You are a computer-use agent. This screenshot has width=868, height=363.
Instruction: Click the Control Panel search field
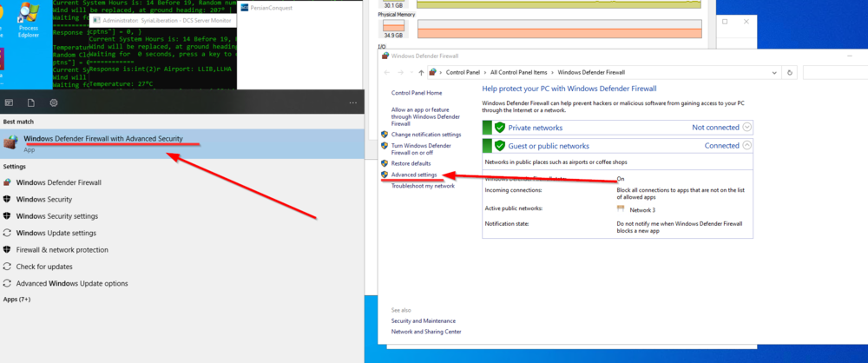point(835,73)
